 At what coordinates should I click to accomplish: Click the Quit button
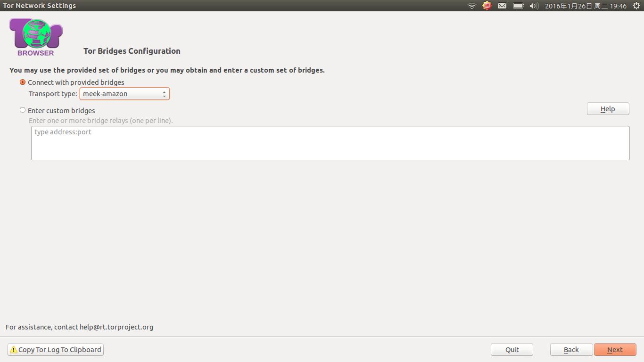pos(512,350)
